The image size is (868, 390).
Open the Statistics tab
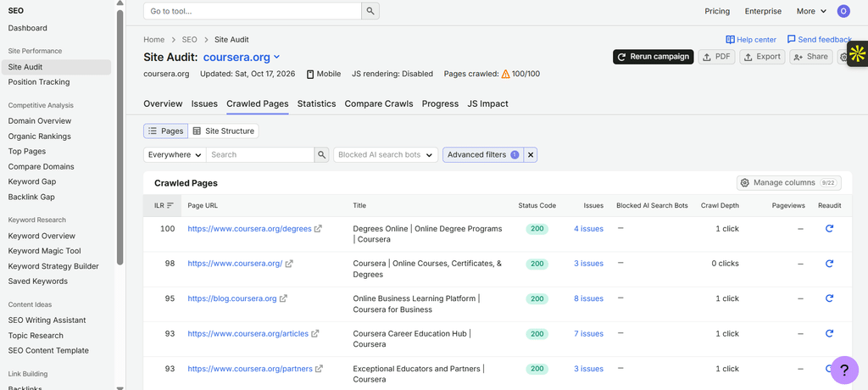pyautogui.click(x=317, y=103)
